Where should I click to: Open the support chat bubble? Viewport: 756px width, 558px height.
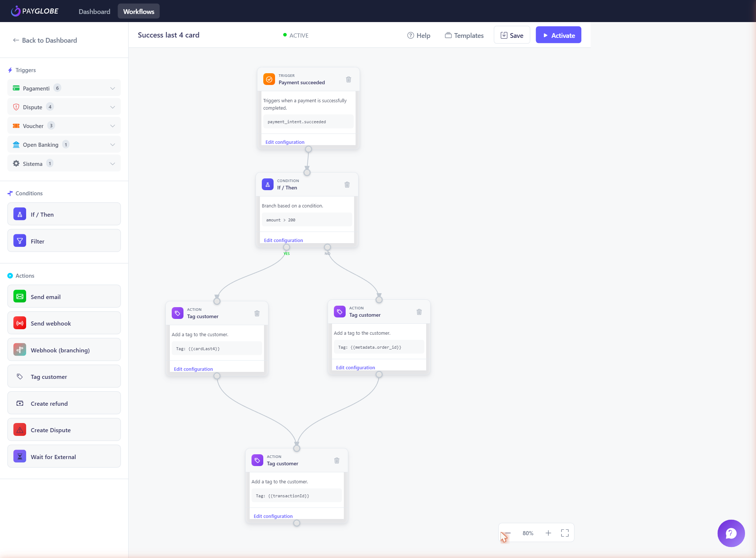pyautogui.click(x=731, y=533)
